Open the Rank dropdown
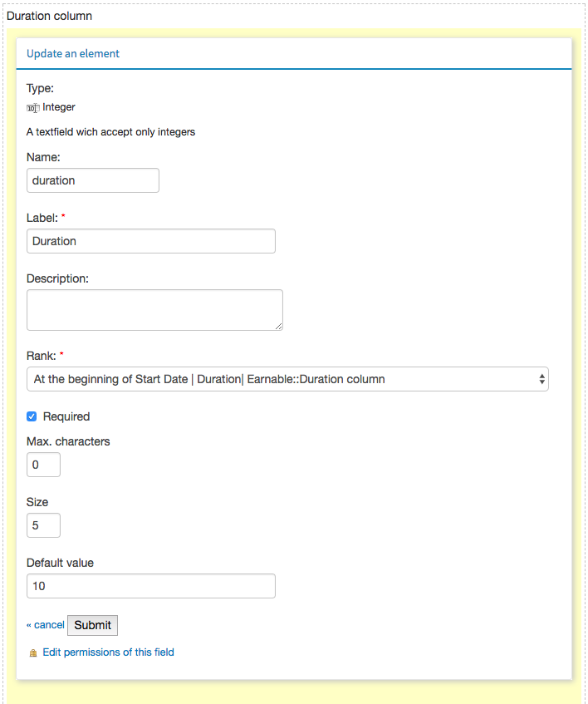This screenshot has width=588, height=704. tap(287, 379)
